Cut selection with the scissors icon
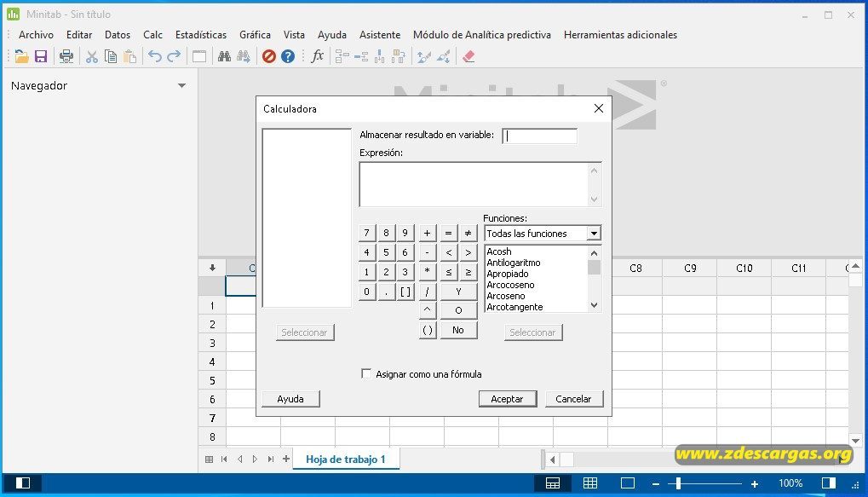This screenshot has width=868, height=497. (x=92, y=56)
